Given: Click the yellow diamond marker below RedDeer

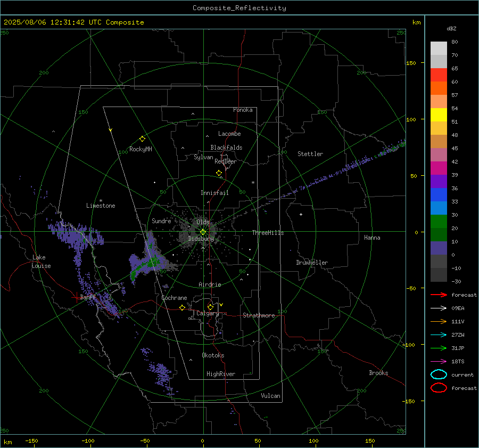Looking at the screenshot, I should pyautogui.click(x=219, y=173).
